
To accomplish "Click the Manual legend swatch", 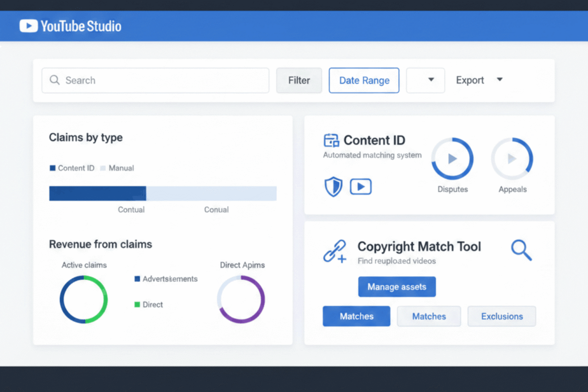I will (103, 168).
